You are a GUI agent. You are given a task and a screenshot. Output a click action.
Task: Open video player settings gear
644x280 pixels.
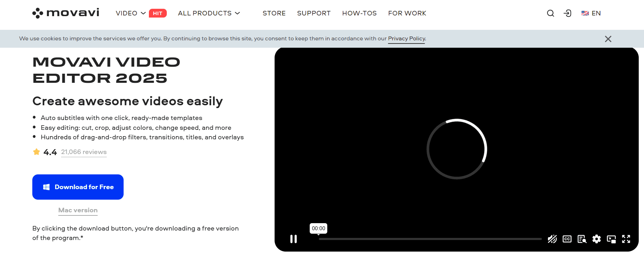597,239
